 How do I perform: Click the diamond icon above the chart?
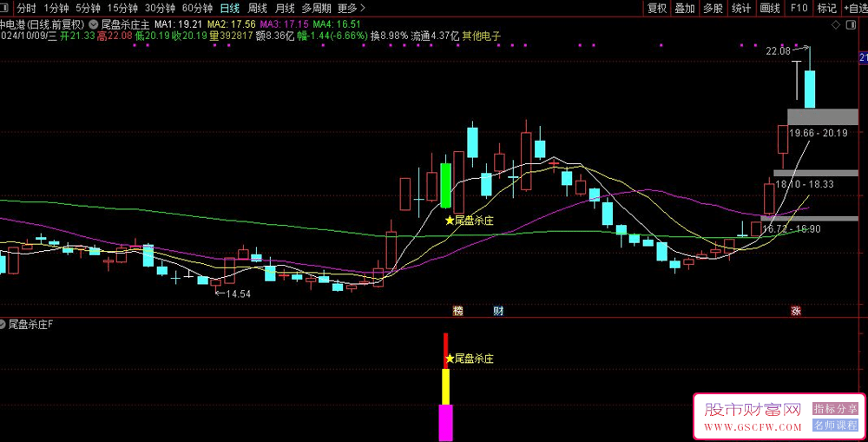pos(836,25)
